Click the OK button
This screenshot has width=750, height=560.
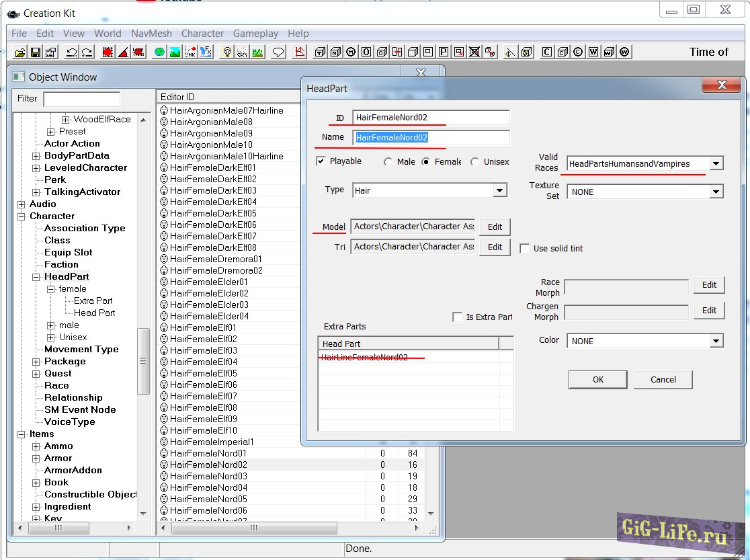point(597,380)
